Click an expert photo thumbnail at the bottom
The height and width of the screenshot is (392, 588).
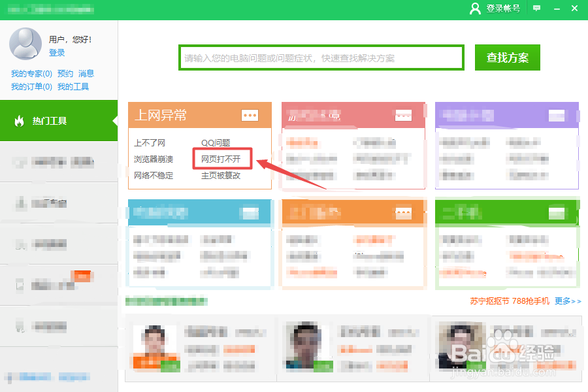pyautogui.click(x=157, y=347)
